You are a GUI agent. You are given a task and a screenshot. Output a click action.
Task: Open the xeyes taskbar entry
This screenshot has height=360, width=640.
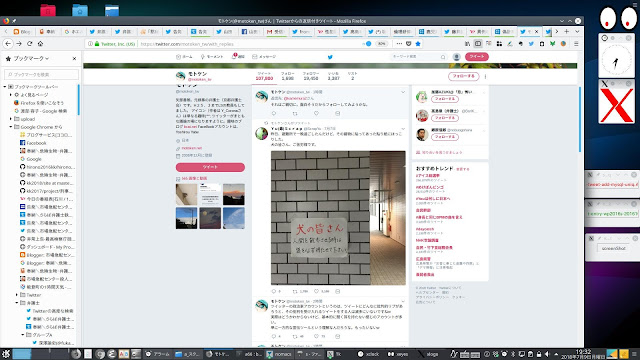(398, 354)
